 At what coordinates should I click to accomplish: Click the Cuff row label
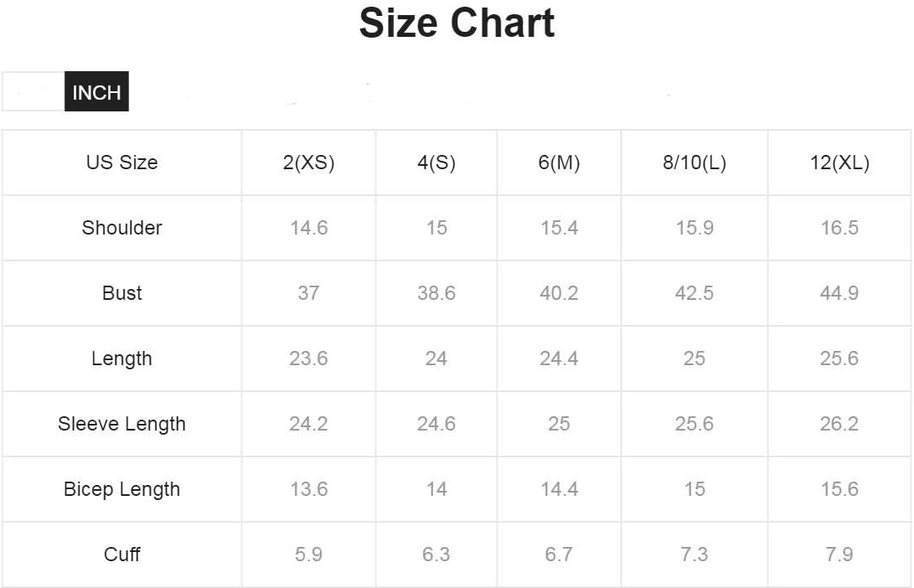[x=121, y=554]
